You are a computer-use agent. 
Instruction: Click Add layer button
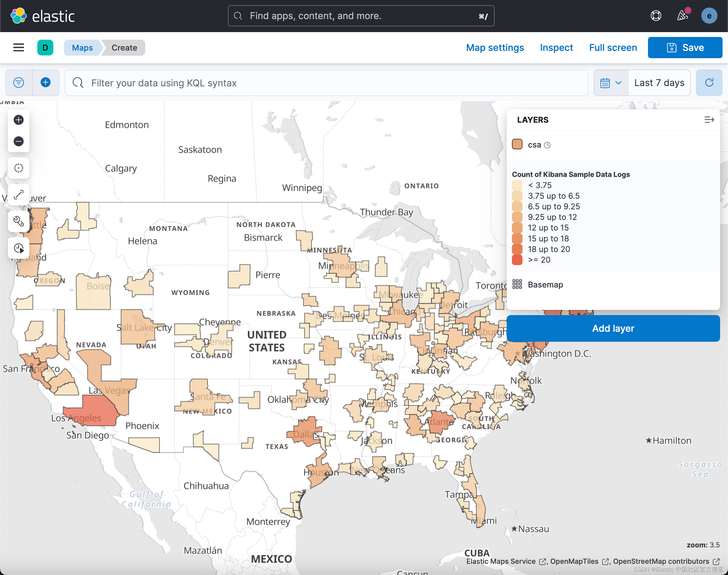point(613,329)
